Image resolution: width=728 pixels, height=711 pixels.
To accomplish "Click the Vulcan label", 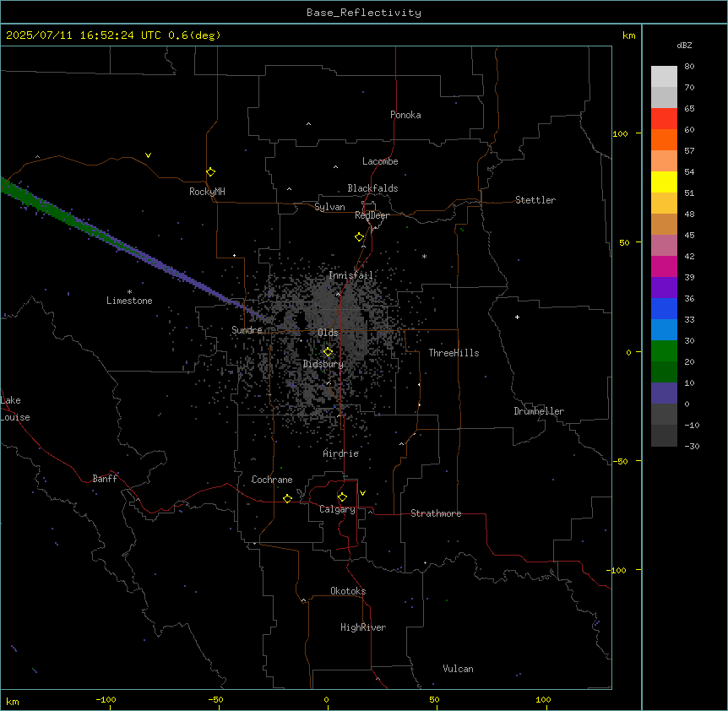I will pyautogui.click(x=459, y=669).
